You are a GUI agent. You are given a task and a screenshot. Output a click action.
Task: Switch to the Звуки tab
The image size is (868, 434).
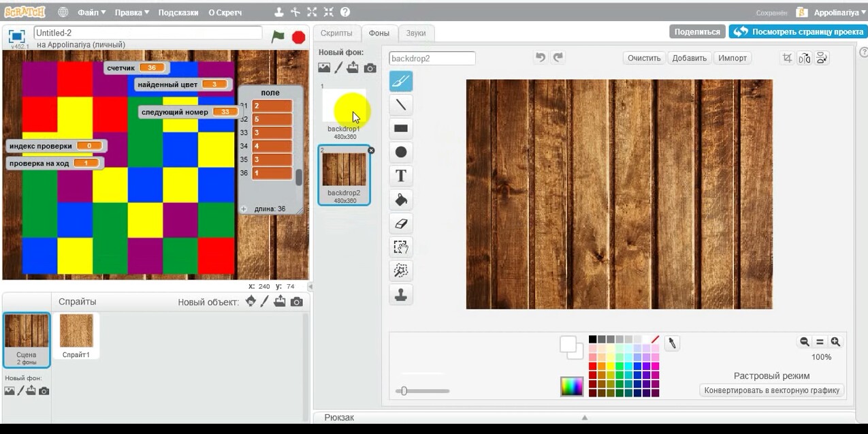(x=416, y=33)
